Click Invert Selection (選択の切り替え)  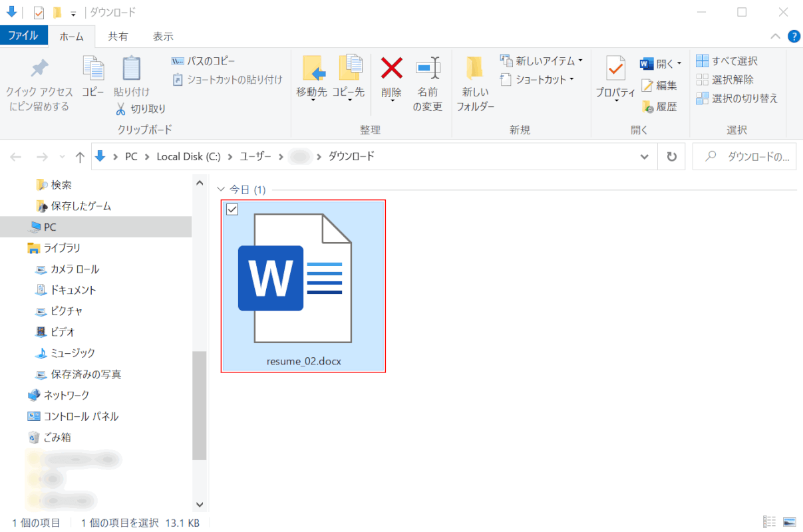(737, 98)
